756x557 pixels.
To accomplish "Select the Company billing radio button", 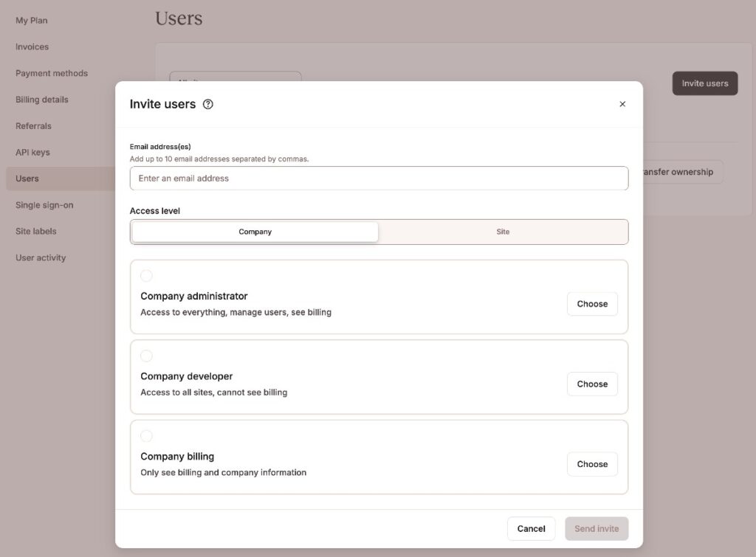I will pos(146,435).
